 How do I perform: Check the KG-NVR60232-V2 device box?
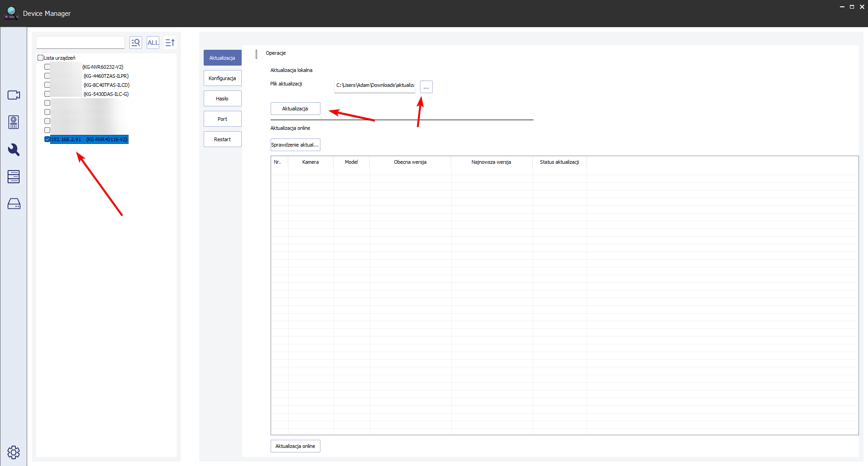point(47,67)
